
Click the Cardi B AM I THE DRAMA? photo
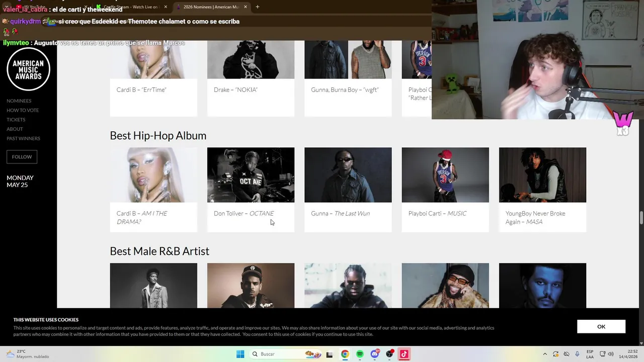coord(153,175)
